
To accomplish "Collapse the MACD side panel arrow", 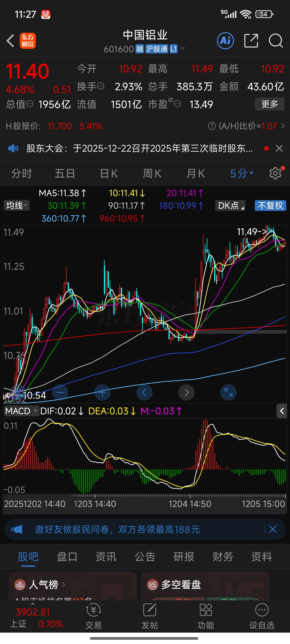I will pyautogui.click(x=282, y=411).
